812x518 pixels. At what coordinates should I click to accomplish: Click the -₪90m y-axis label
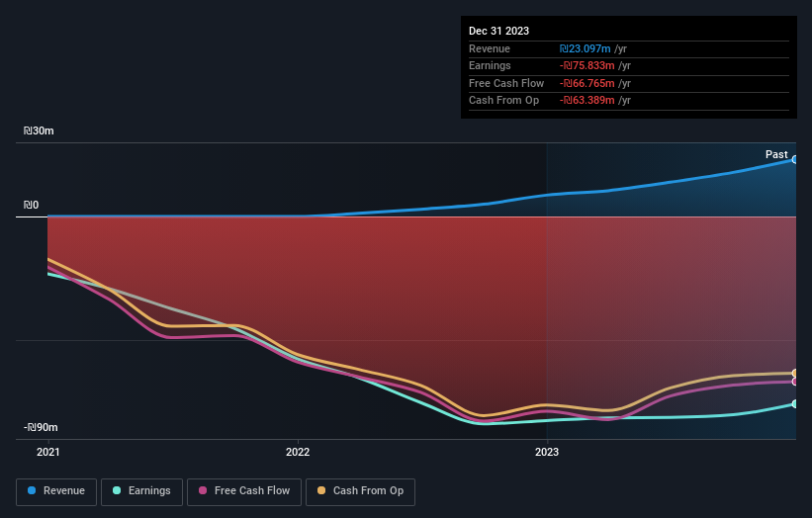coord(41,427)
